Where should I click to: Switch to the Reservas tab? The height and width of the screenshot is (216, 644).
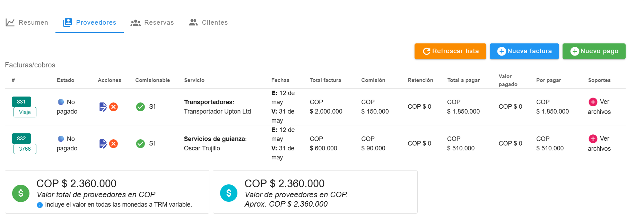(x=152, y=23)
